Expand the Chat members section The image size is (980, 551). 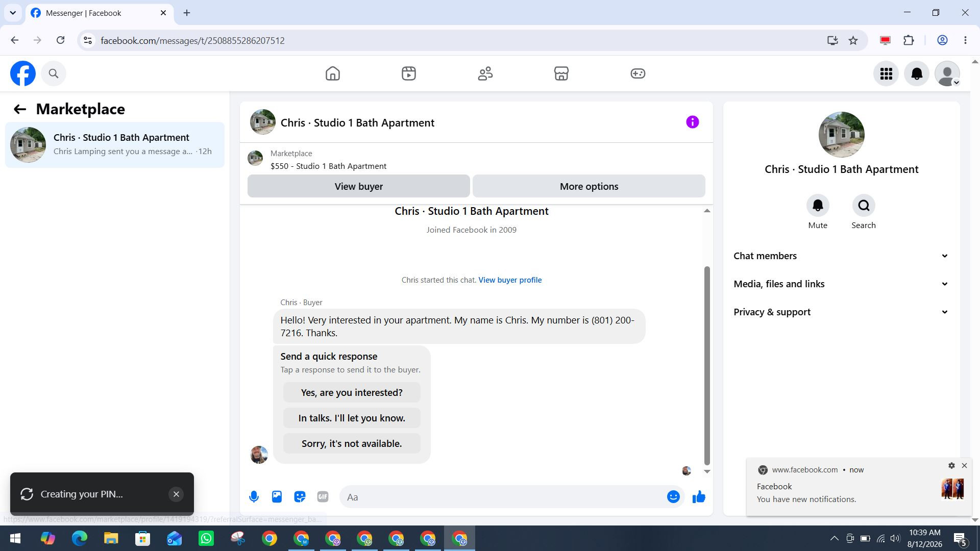click(841, 256)
